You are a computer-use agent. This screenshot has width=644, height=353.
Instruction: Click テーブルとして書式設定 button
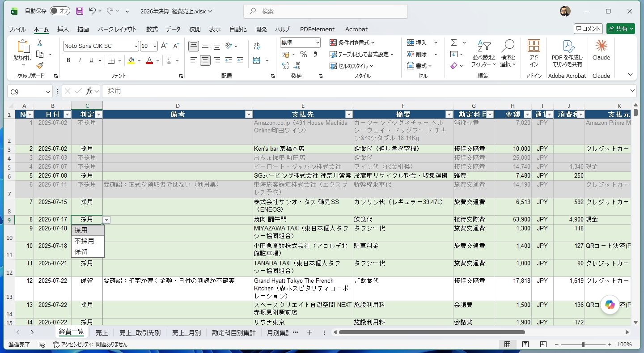[362, 54]
